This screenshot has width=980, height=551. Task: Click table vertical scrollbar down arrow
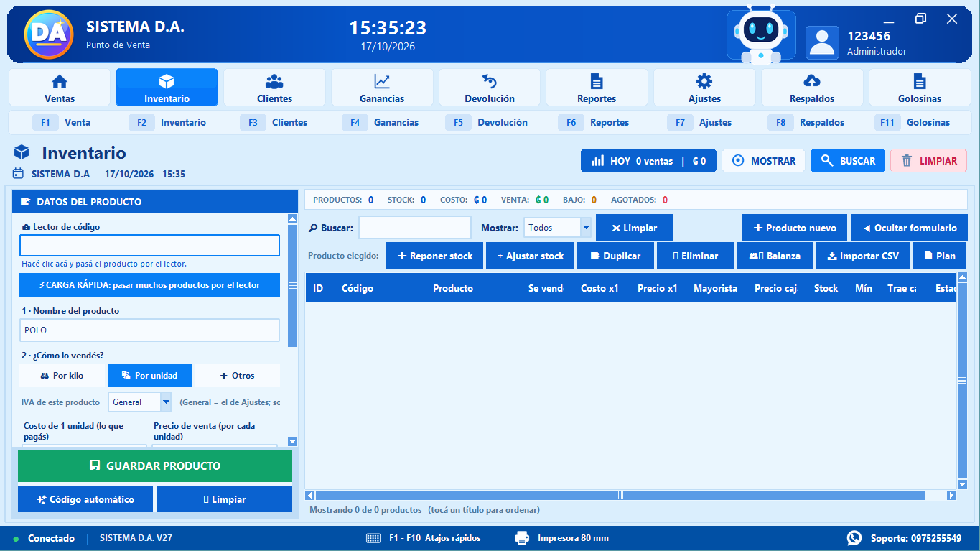[x=963, y=484]
